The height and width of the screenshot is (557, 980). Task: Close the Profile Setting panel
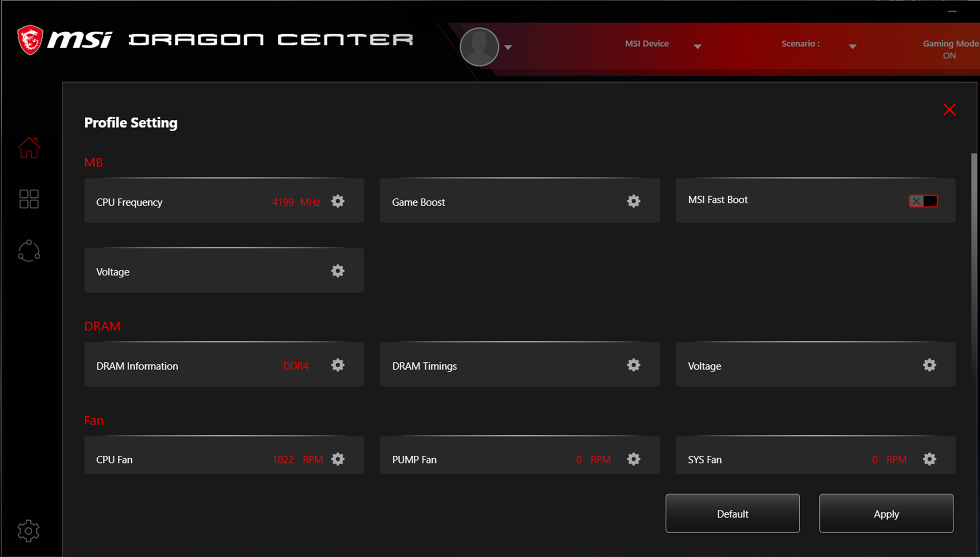click(950, 109)
